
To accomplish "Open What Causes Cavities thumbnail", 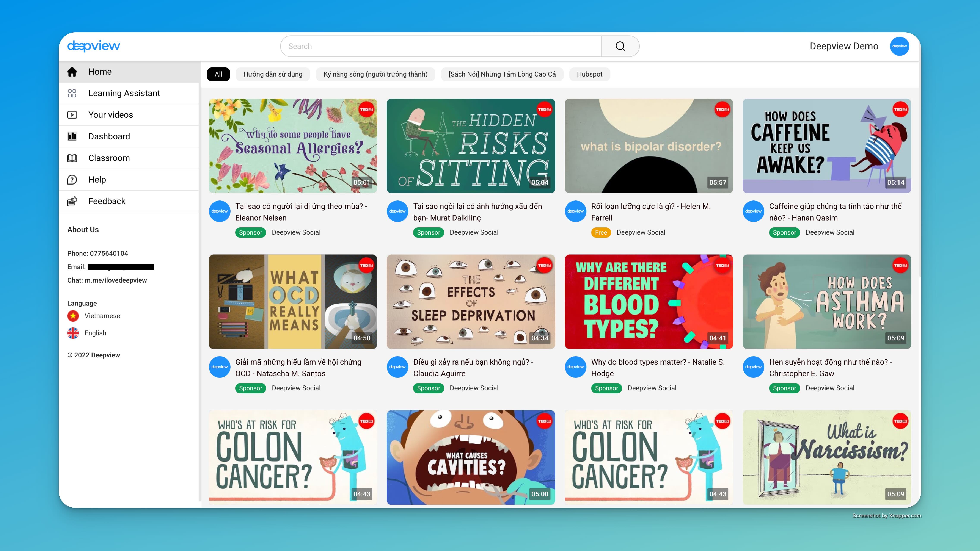I will coord(471,457).
